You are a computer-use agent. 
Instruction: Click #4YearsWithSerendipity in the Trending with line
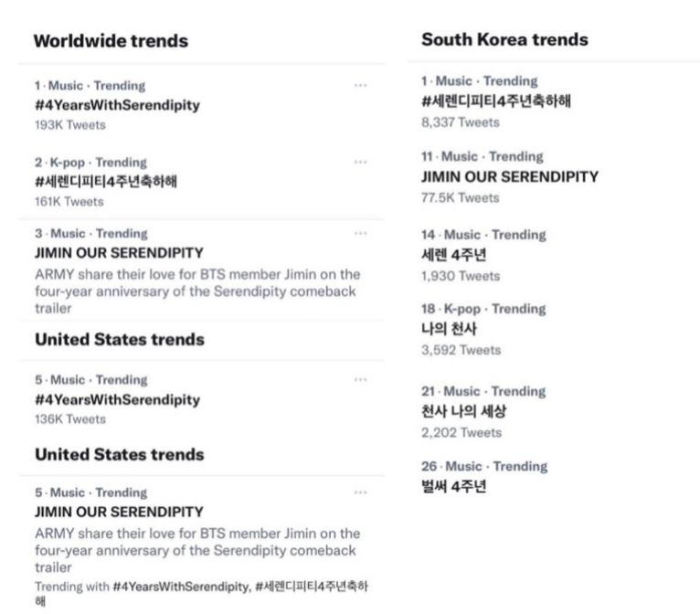(179, 586)
